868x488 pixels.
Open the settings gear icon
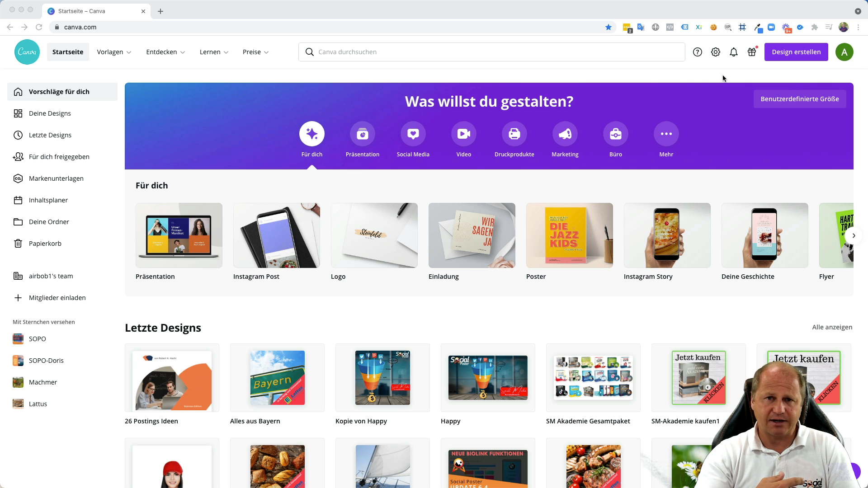716,52
